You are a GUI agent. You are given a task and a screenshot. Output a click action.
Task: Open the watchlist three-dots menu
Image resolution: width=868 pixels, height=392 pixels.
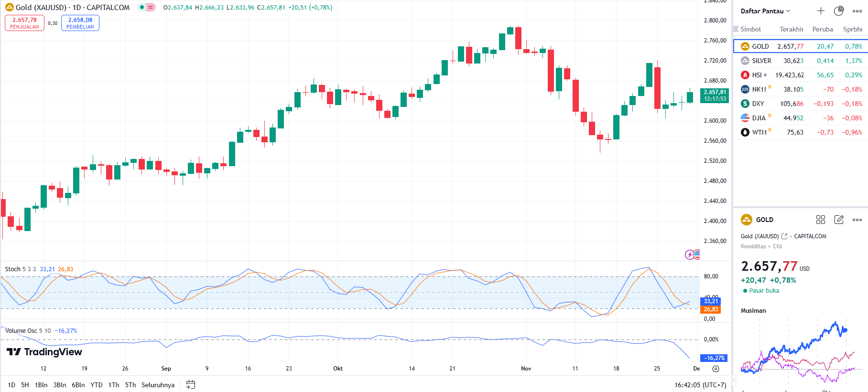coord(857,11)
